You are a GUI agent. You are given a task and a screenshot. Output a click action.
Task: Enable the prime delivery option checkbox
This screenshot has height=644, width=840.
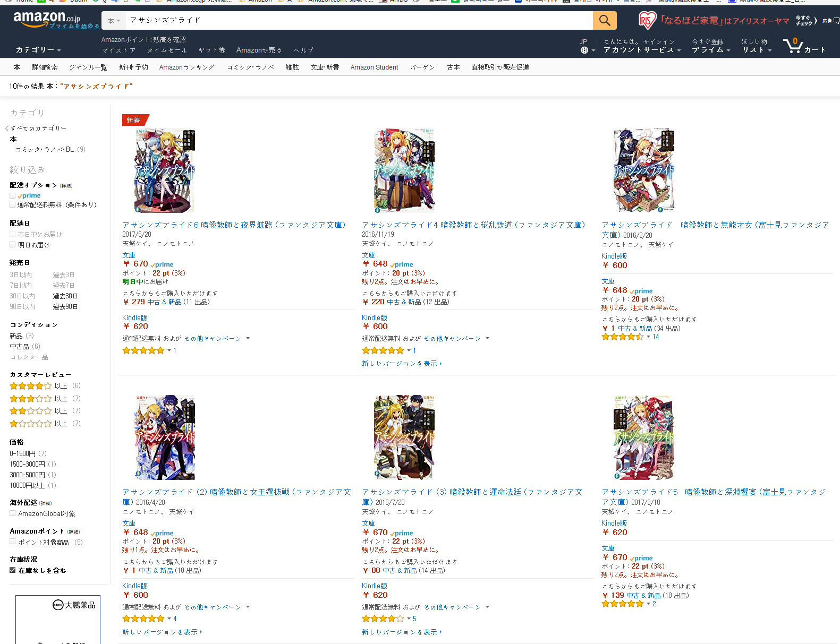coord(12,196)
